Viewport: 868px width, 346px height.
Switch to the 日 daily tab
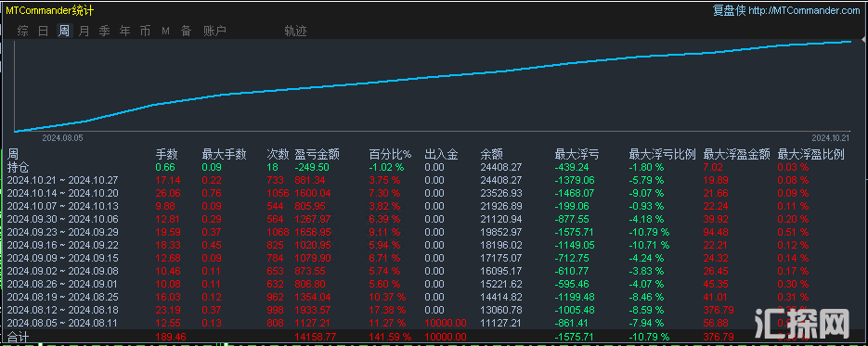click(x=44, y=31)
